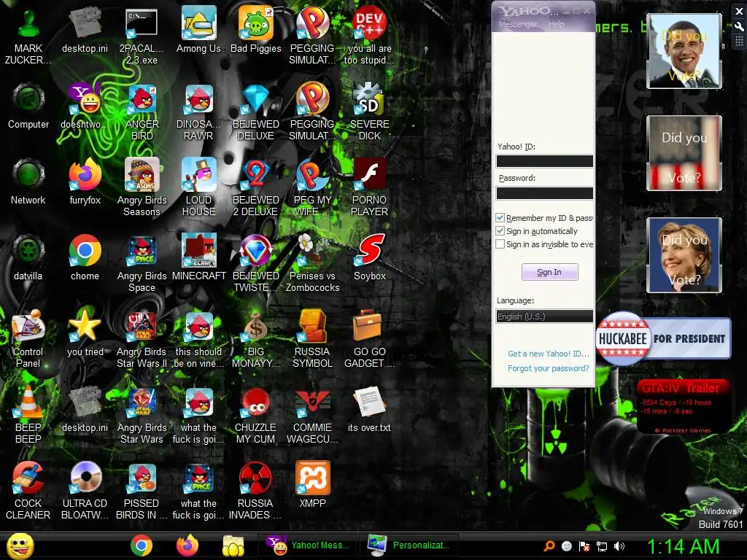
Task: Uncheck Sign in automatically
Action: coord(500,231)
